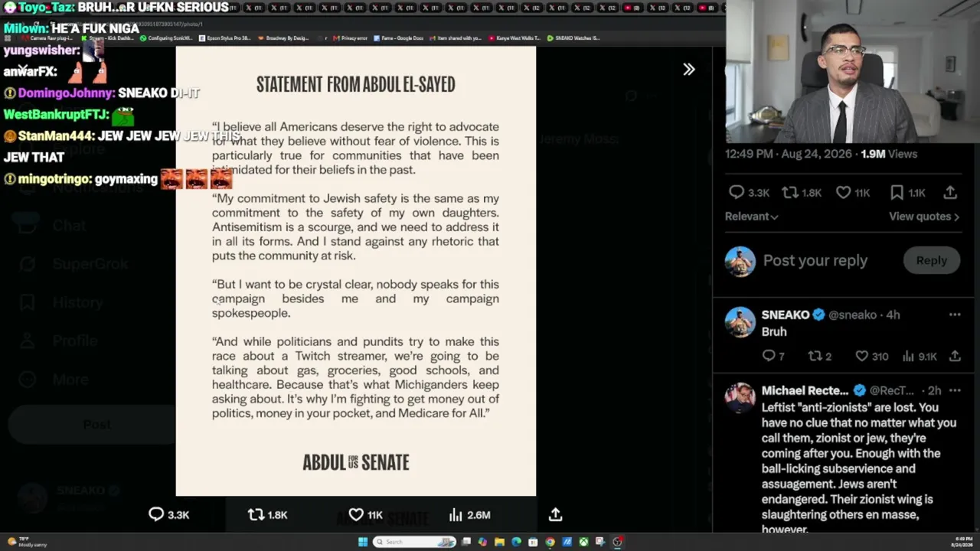Repost using the 1.8K icon in post panel

pos(789,193)
